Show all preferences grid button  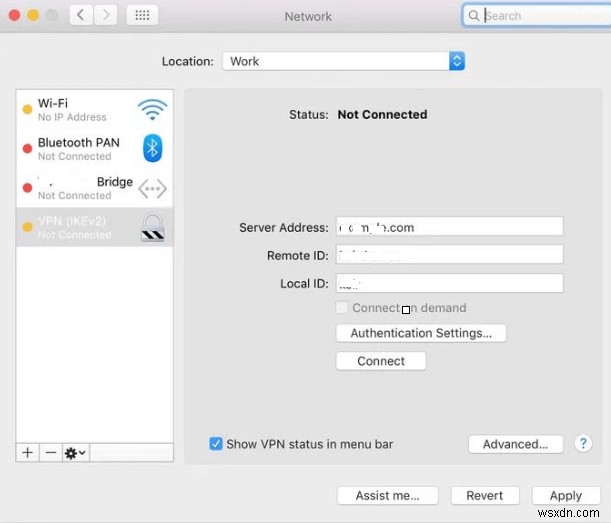tap(142, 15)
